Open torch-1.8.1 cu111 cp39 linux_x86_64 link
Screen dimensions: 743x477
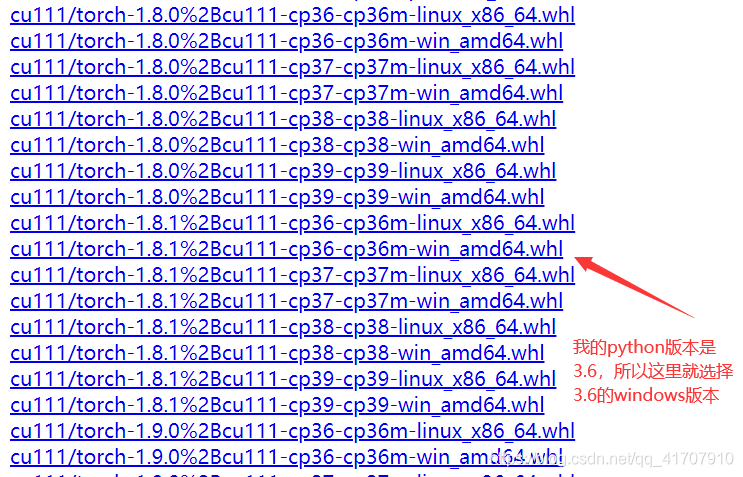tap(283, 380)
